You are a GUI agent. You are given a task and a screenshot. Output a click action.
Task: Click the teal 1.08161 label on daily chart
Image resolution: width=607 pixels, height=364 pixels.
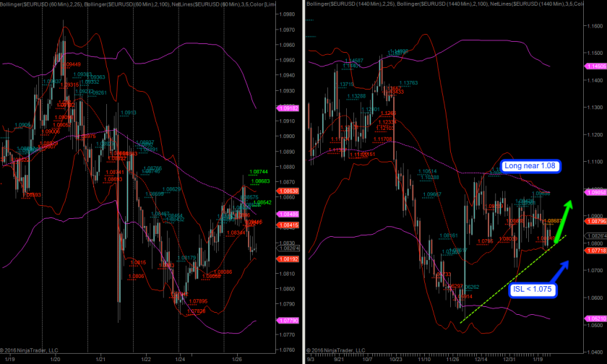pyautogui.click(x=449, y=235)
